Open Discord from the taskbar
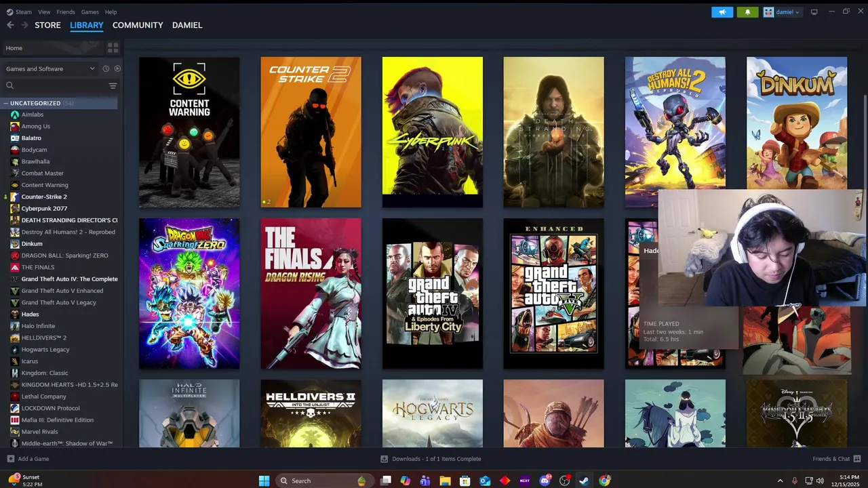This screenshot has height=488, width=868. coord(545,481)
